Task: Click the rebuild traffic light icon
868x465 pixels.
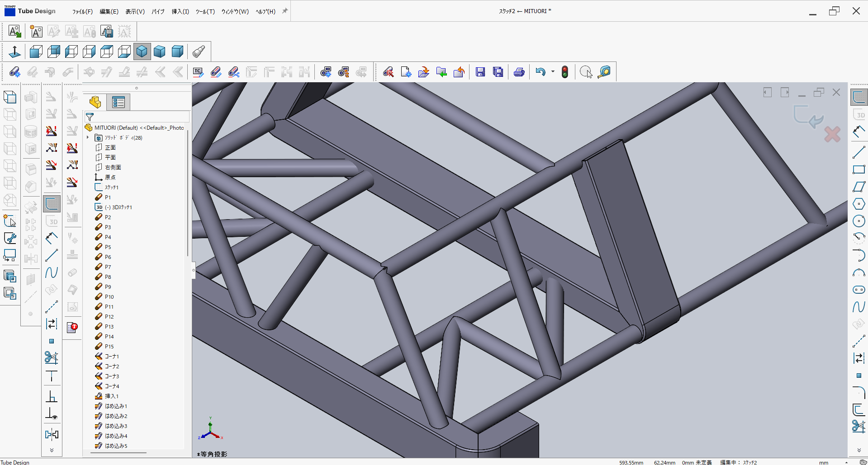Action: click(x=565, y=72)
